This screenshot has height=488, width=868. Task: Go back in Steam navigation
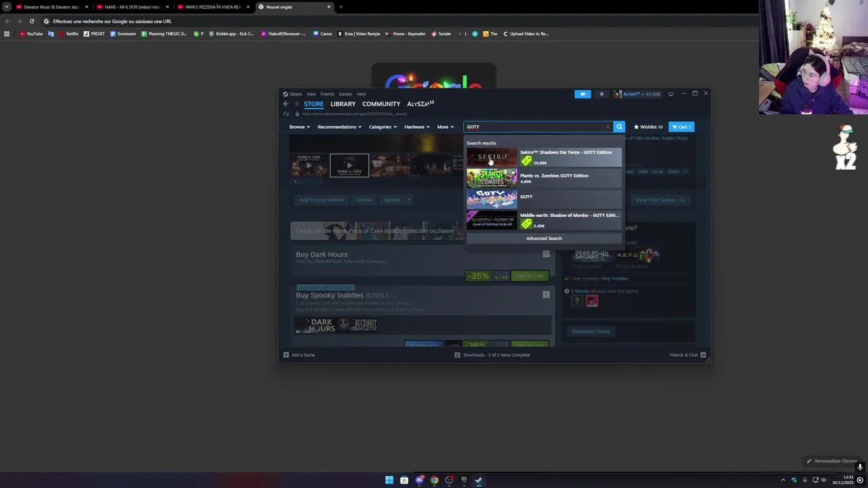pos(285,104)
